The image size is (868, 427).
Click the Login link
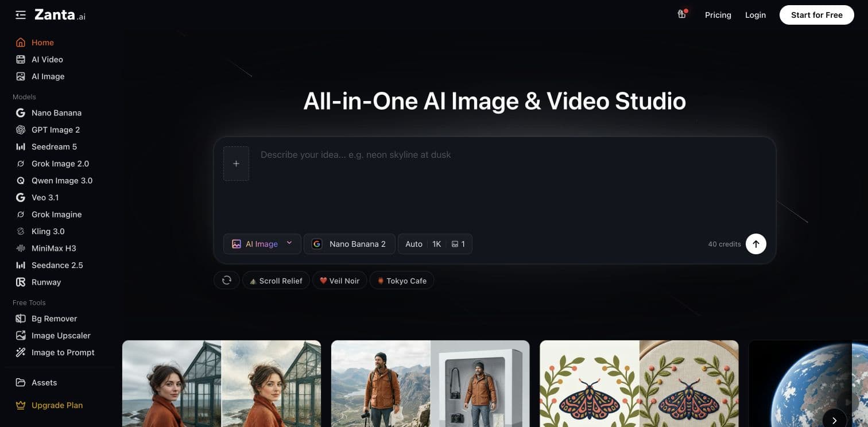(755, 15)
